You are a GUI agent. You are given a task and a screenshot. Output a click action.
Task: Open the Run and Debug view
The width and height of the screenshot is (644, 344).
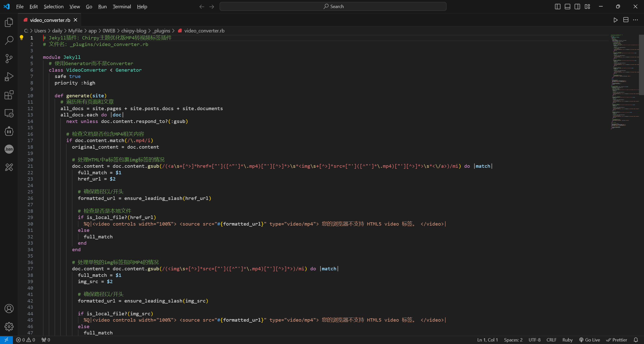9,76
